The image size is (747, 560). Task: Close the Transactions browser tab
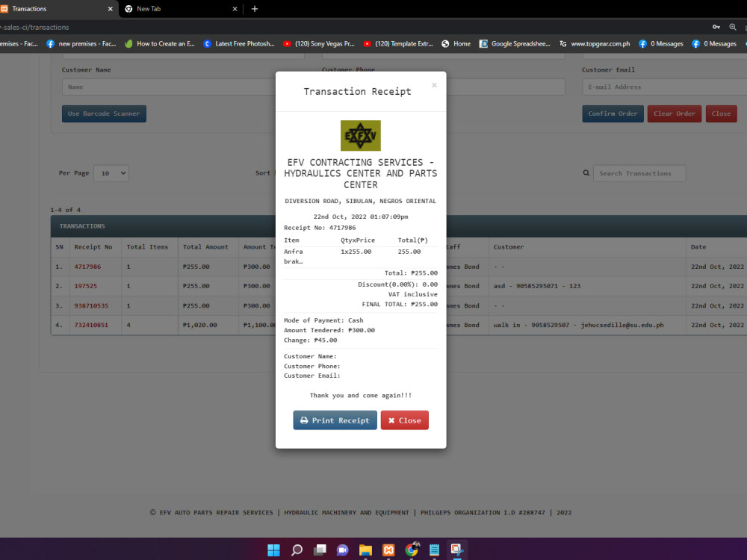(110, 8)
